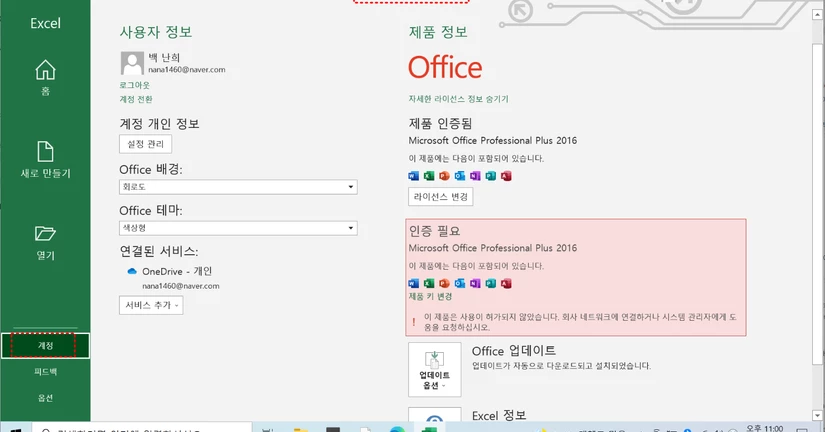This screenshot has height=432, width=825.
Task: Open 옵션 in the sidebar
Action: coord(45,398)
